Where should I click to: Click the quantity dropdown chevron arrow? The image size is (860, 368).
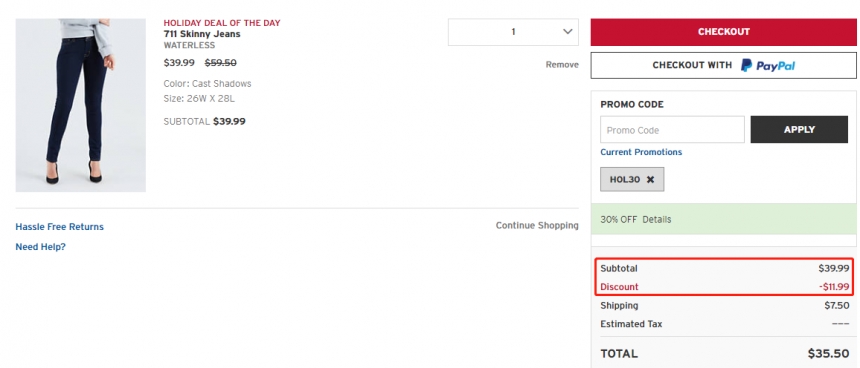pos(568,32)
